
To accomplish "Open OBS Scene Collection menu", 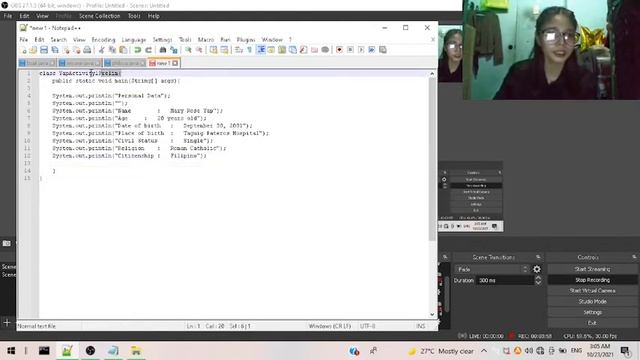I will tap(100, 16).
